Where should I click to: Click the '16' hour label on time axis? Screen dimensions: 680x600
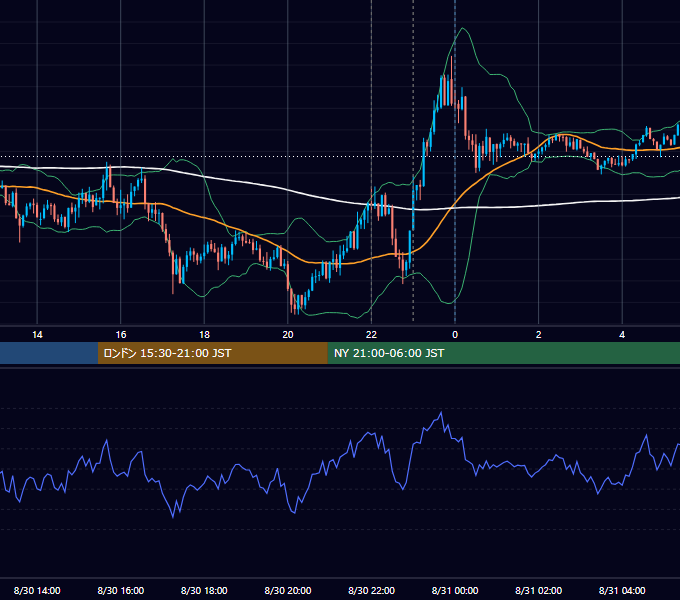coord(121,335)
